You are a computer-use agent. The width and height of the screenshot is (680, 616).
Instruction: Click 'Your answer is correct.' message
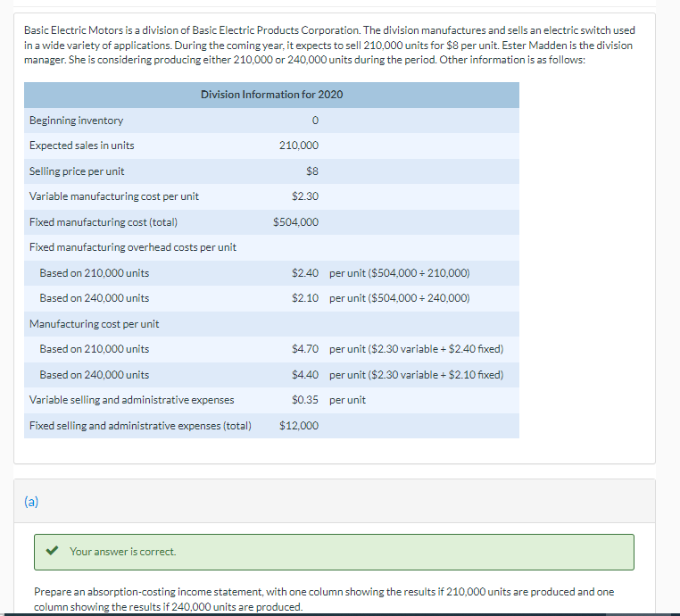[x=123, y=552]
